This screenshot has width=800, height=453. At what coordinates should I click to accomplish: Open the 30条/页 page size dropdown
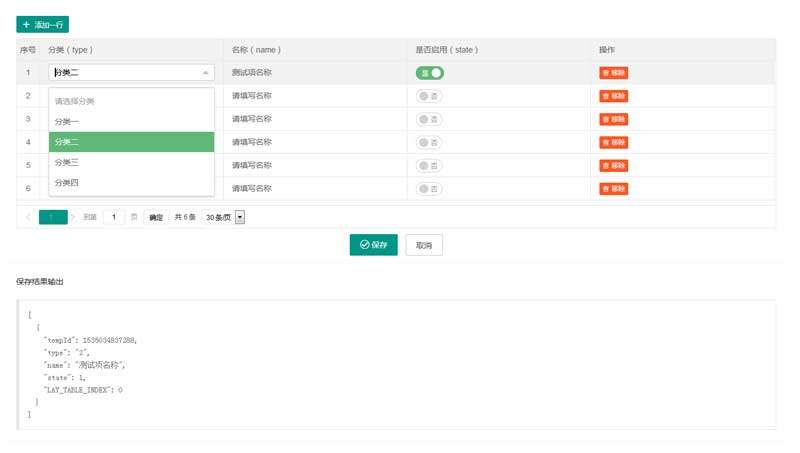[223, 217]
